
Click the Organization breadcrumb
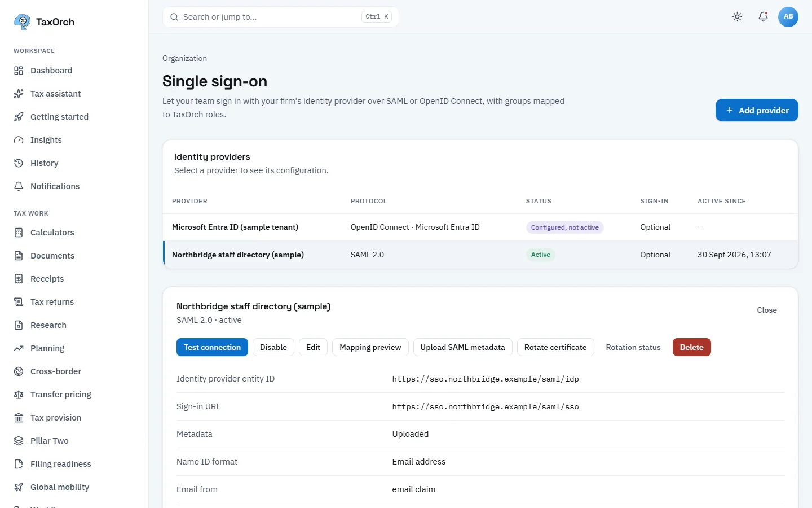(184, 58)
